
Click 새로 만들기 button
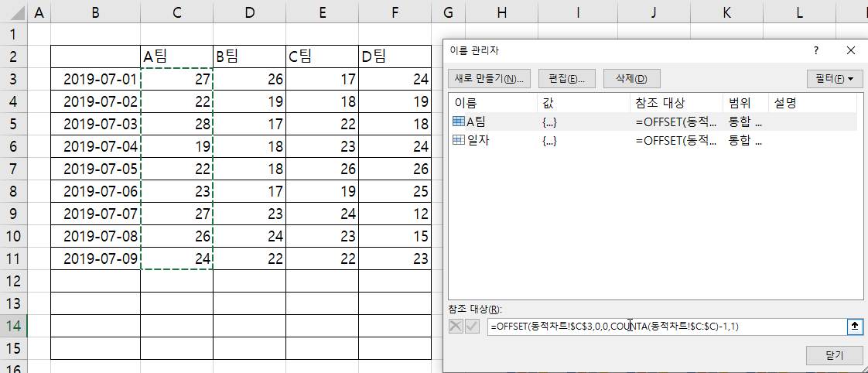[489, 79]
